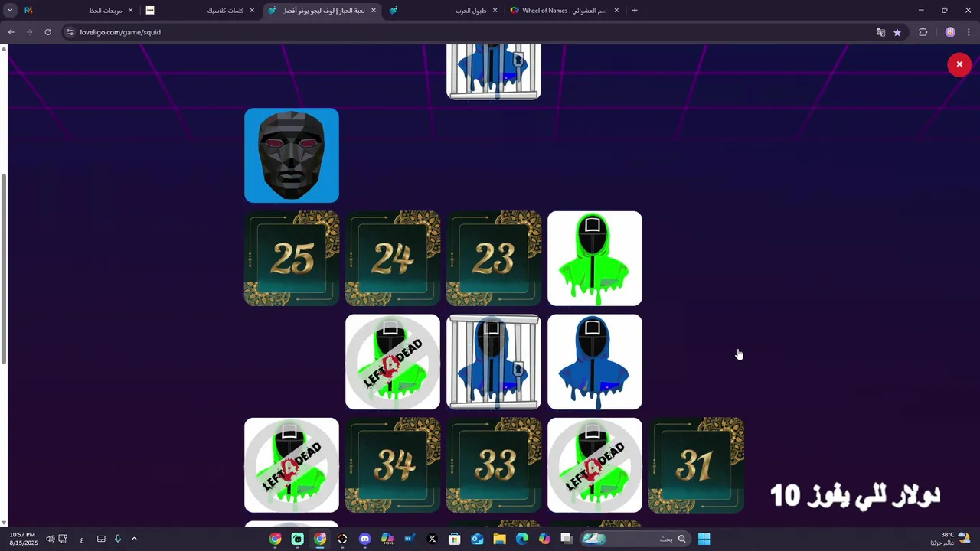
Task: Bookmark this page with the star icon
Action: click(897, 32)
